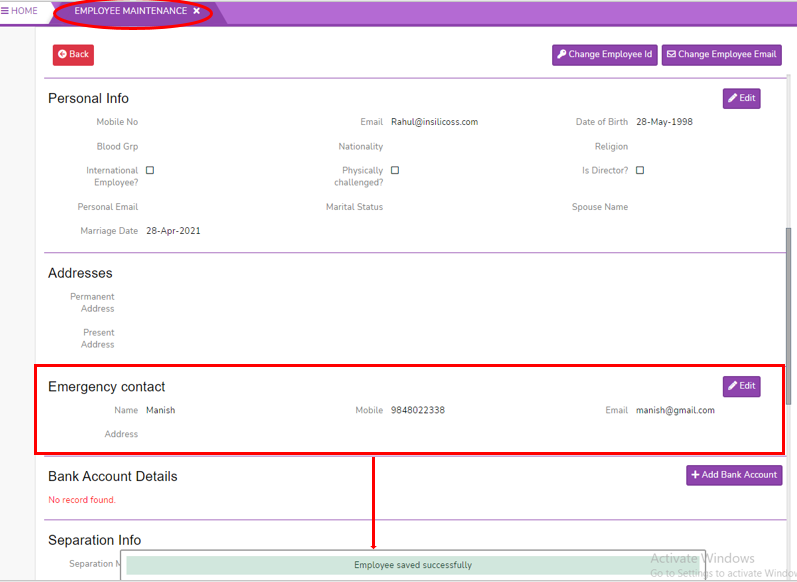Click the hamburger icon beside HOME
797x582 pixels.
point(6,11)
